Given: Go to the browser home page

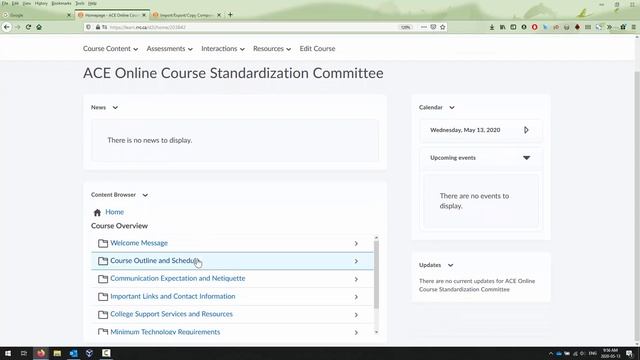Looking at the screenshot, I should click(39, 27).
